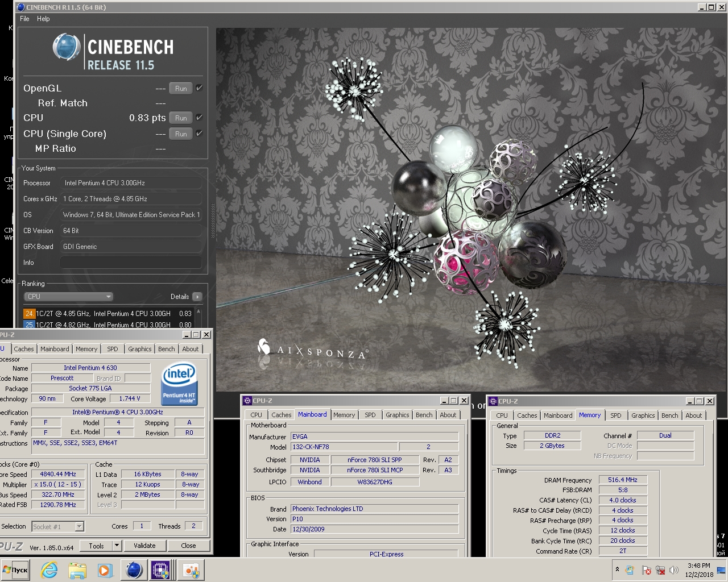Click the Start (Пуск) button

tap(16, 570)
